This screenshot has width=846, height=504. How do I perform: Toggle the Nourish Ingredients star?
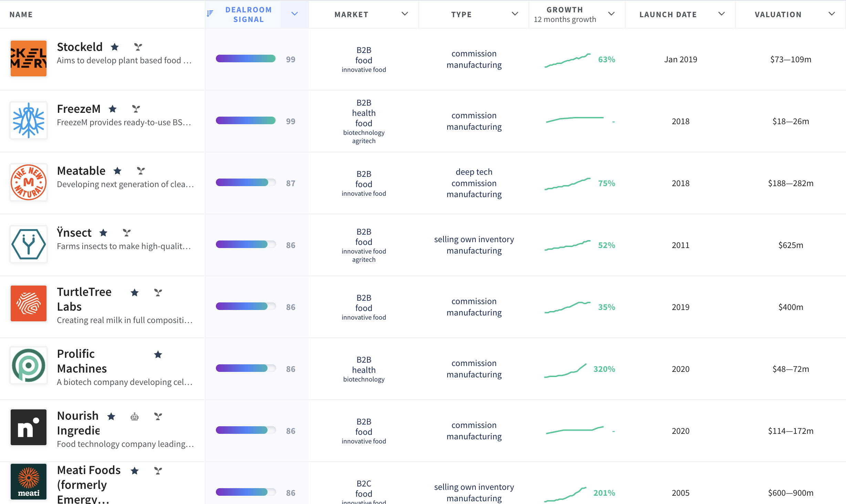point(111,416)
